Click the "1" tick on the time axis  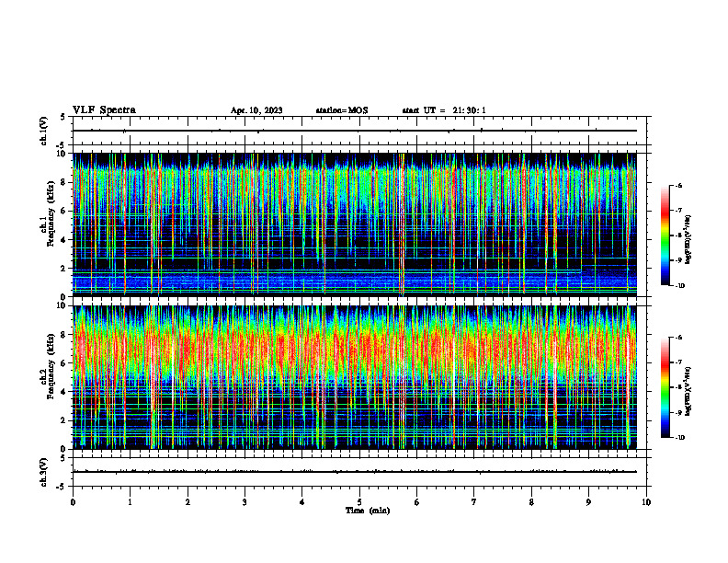[x=130, y=502]
